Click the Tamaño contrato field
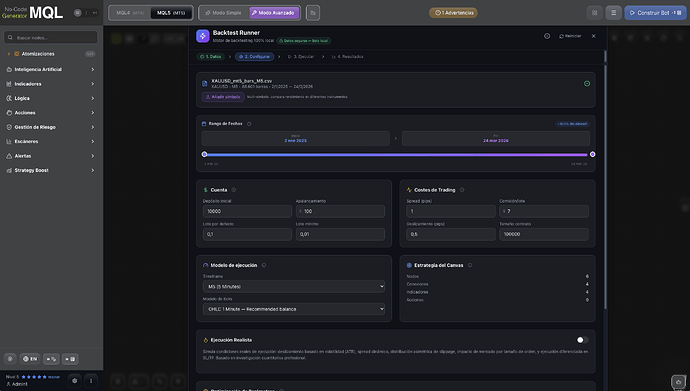This screenshot has height=391, width=690. pos(544,234)
